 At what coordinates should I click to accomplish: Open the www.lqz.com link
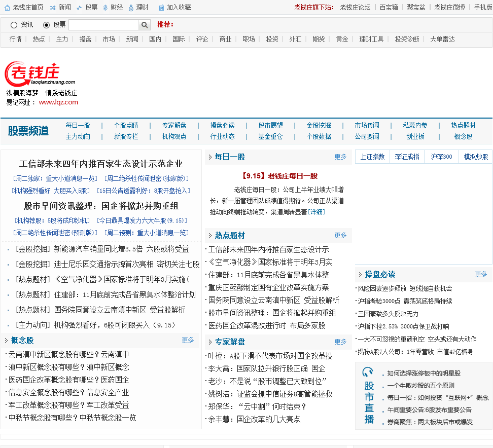click(58, 102)
